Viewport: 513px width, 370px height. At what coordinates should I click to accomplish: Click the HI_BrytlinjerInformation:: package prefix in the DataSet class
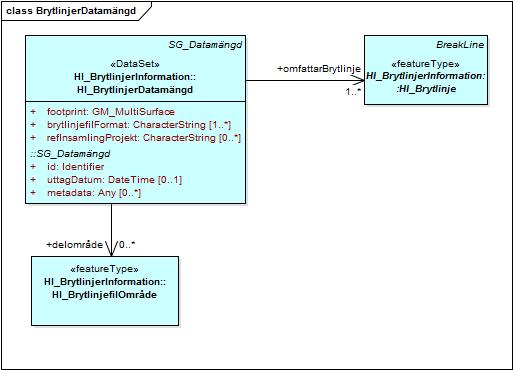tap(135, 77)
